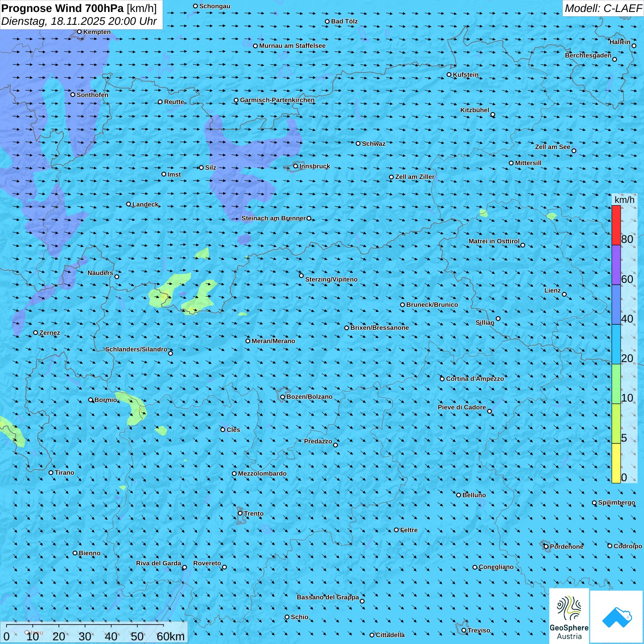Click the green 10–20 km/h legend band

[x=616, y=384]
